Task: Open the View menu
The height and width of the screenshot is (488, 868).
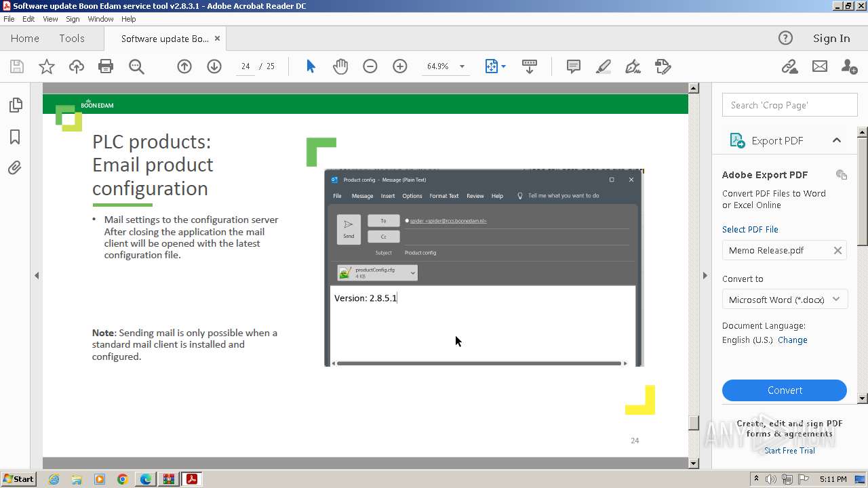Action: 50,19
